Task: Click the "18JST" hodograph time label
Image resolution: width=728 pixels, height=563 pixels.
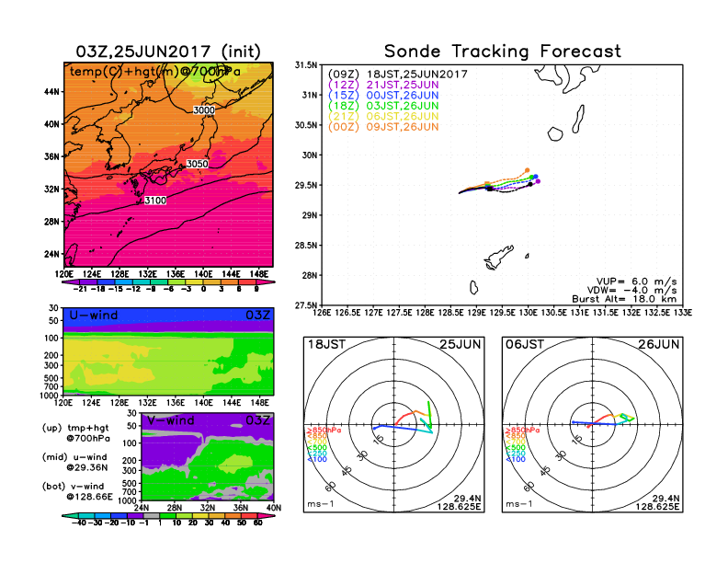Action: tap(326, 345)
